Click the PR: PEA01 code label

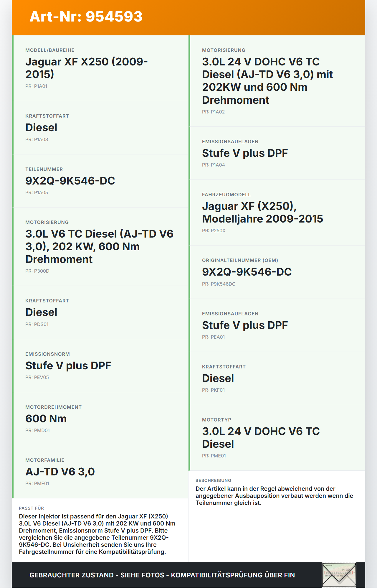(x=213, y=337)
